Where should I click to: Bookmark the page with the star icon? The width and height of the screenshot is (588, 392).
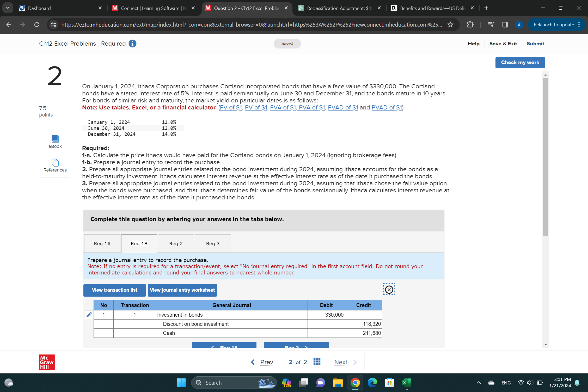[450, 25]
